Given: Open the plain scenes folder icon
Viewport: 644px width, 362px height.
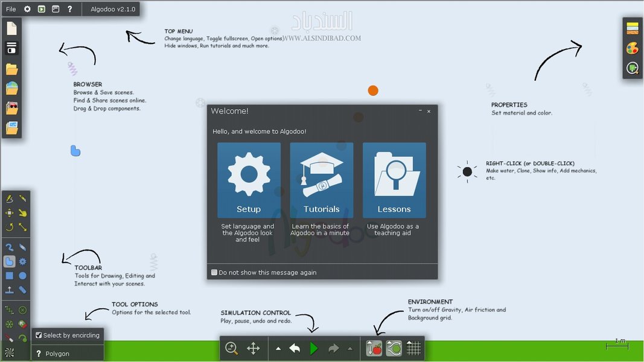Looking at the screenshot, I should 11,69.
